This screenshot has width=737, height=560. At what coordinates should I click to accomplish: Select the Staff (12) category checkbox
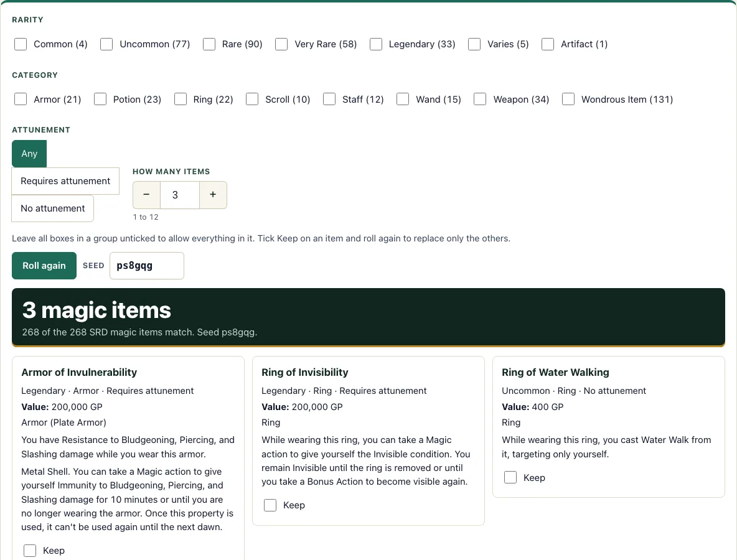click(x=329, y=99)
